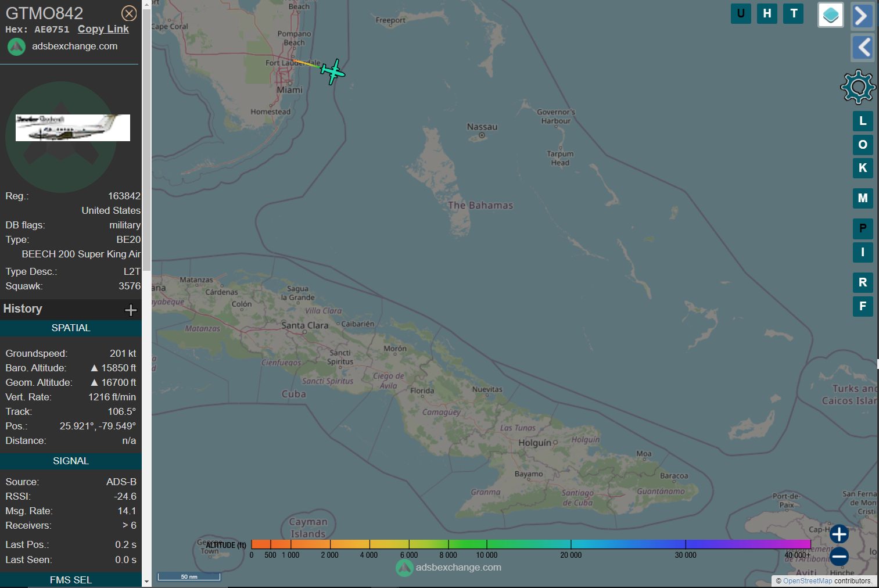Click the BEECH 200 Super King Air text
The height and width of the screenshot is (588, 879).
tap(81, 254)
